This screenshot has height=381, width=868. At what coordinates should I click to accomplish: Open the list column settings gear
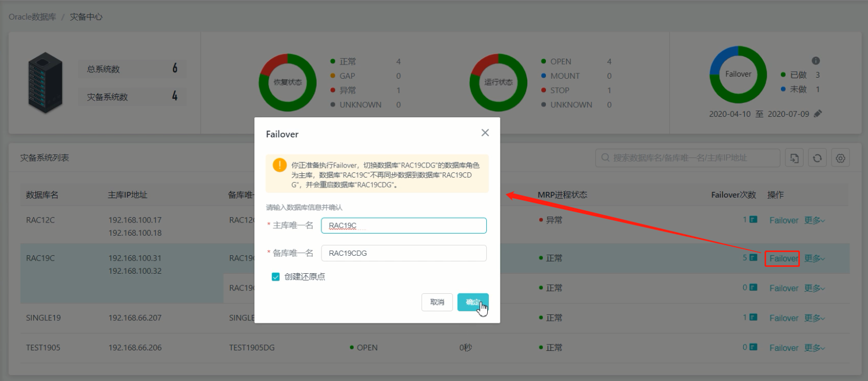click(x=841, y=158)
